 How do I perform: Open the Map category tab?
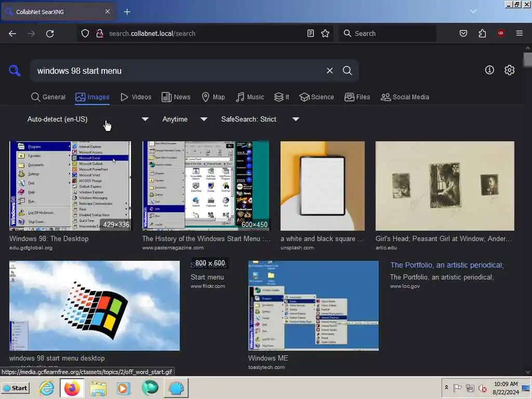214,97
